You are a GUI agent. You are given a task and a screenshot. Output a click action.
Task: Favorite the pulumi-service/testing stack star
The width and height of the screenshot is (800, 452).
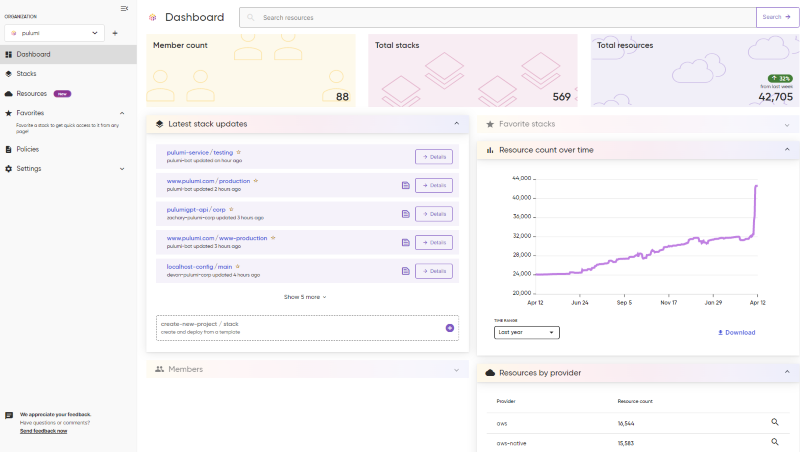[x=238, y=152]
